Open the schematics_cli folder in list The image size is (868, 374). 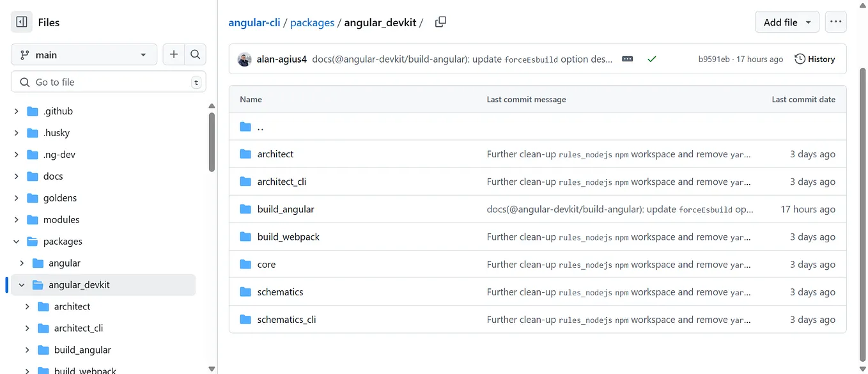point(287,319)
